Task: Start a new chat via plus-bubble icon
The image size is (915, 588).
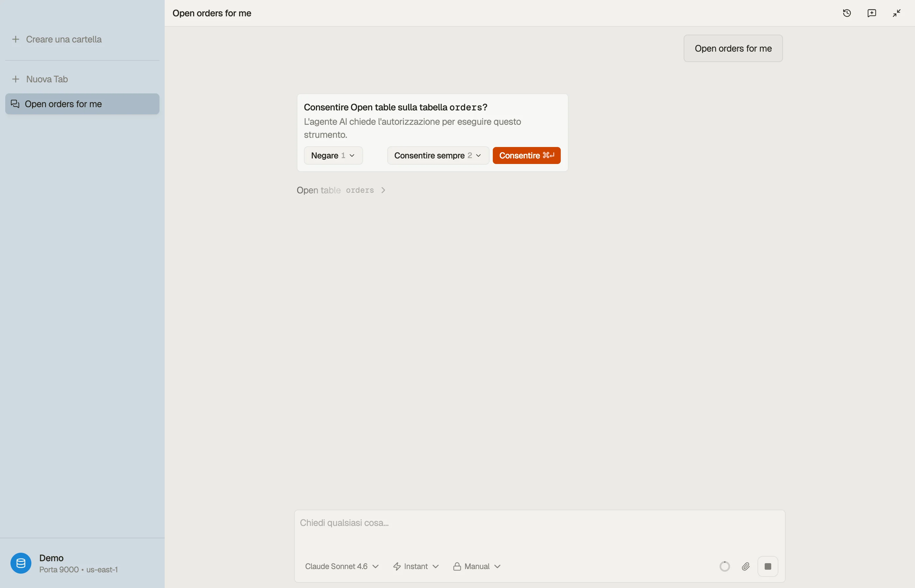Action: click(x=872, y=13)
